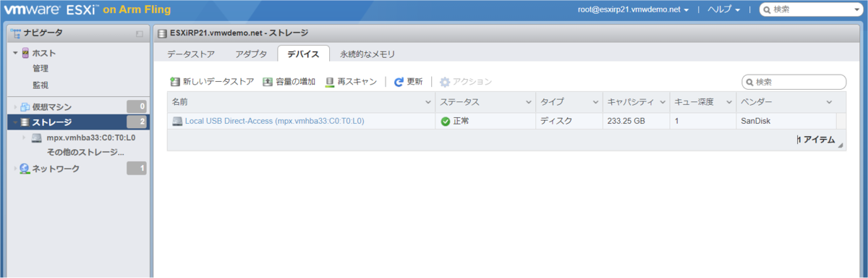The image size is (868, 278).
Task: Click the New Datastore icon
Action: (x=174, y=83)
